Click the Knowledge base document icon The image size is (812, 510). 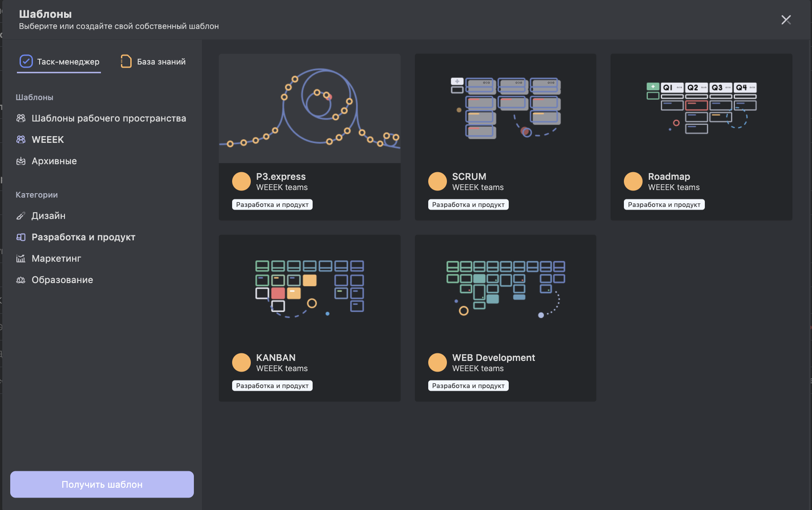(x=126, y=61)
